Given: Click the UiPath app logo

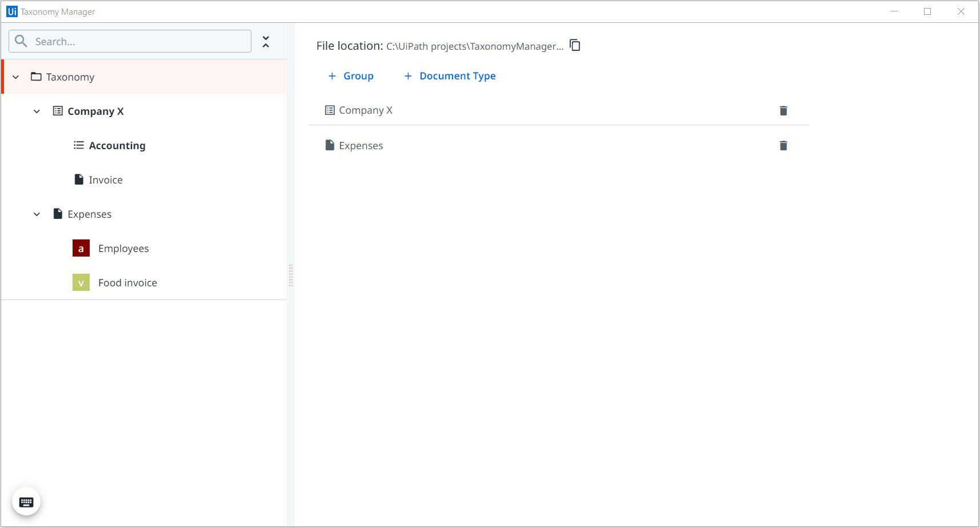Looking at the screenshot, I should click(12, 11).
